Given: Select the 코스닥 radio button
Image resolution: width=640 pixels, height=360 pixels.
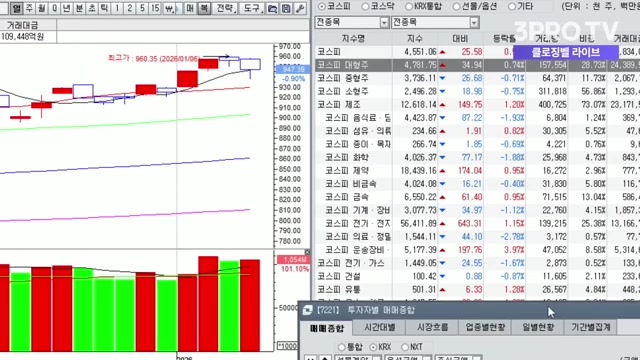Looking at the screenshot, I should 365,7.
